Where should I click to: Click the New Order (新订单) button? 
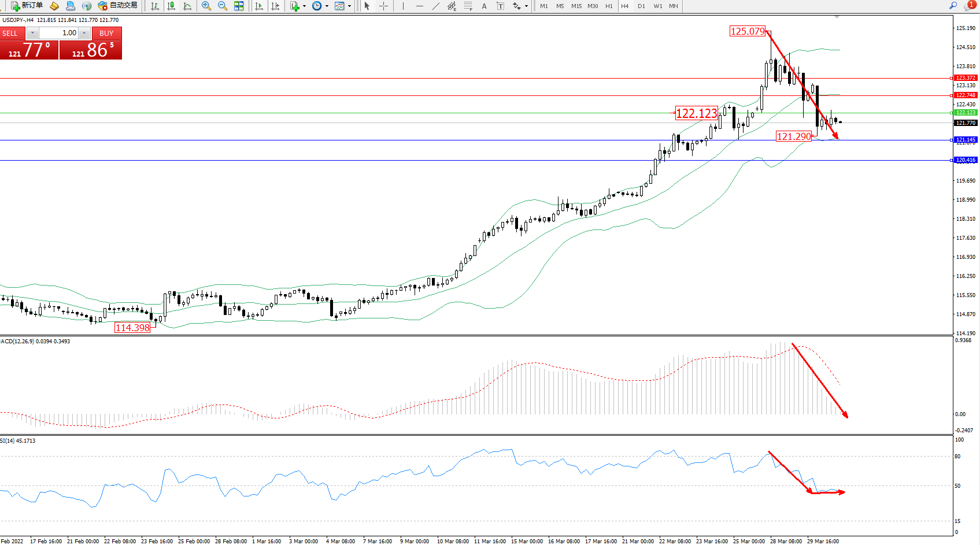27,6
